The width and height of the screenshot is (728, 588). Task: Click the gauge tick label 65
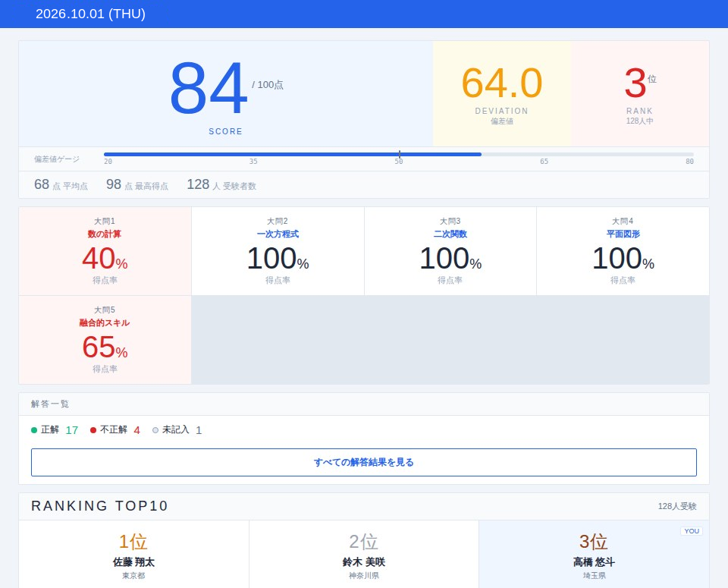click(544, 162)
